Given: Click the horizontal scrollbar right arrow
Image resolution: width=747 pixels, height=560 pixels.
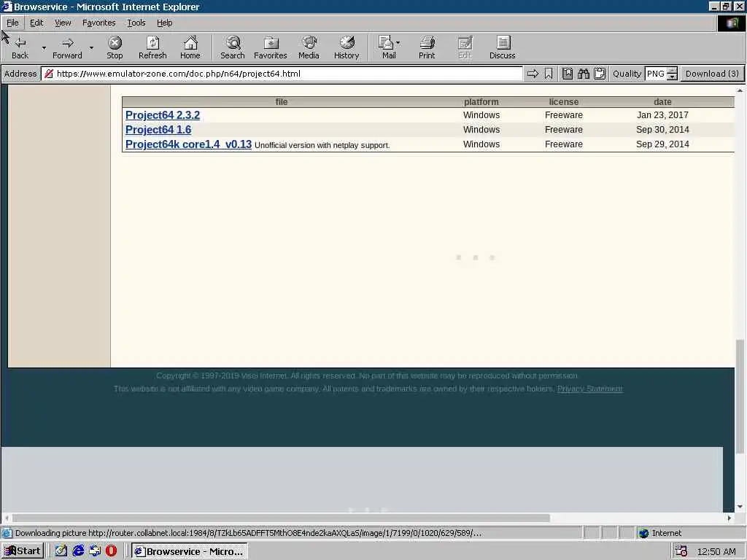Looking at the screenshot, I should [x=729, y=518].
